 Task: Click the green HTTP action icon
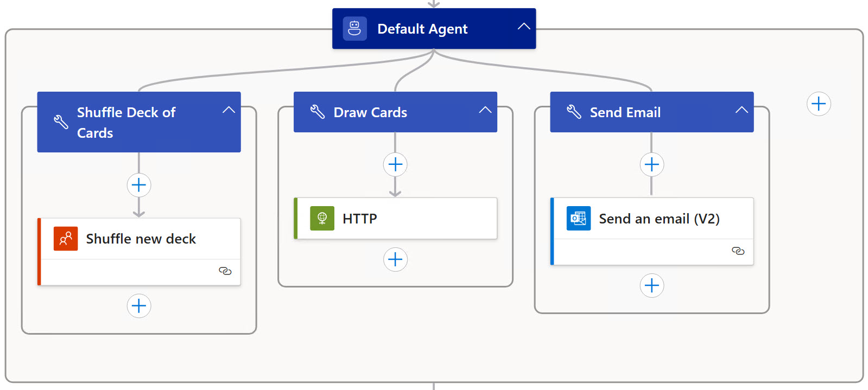pyautogui.click(x=322, y=219)
